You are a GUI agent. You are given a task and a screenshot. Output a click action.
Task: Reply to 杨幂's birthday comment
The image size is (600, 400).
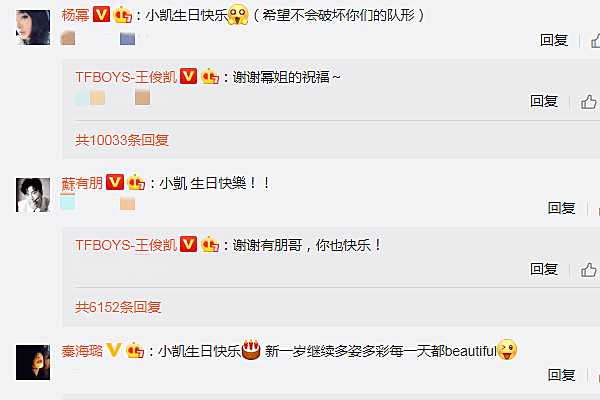click(x=554, y=40)
